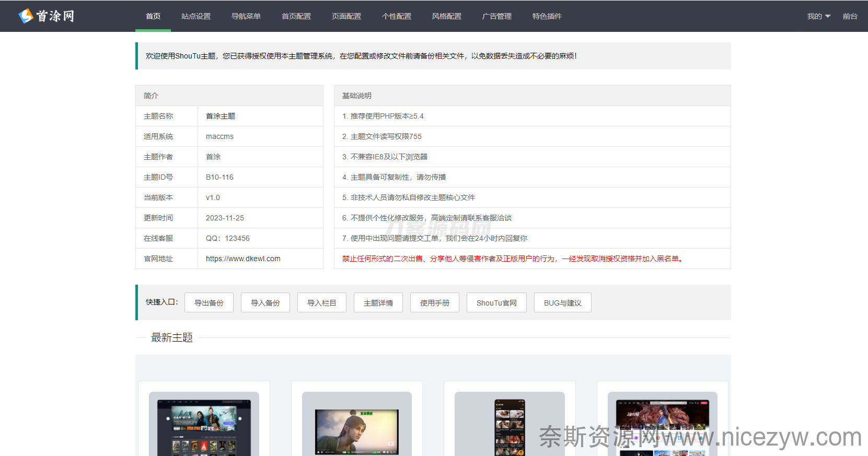
Task: Open second theme thumbnail with video player
Action: pos(357,424)
